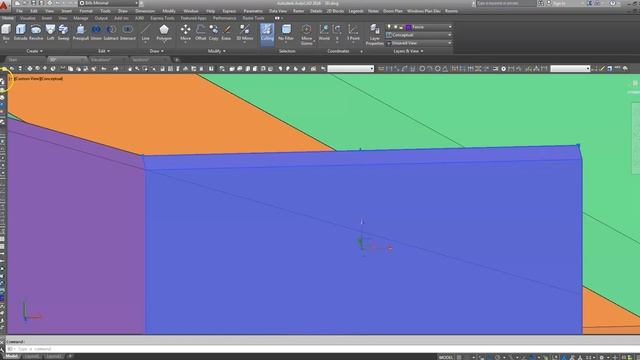Image resolution: width=640 pixels, height=360 pixels.
Task: Open the Window menu
Action: click(x=191, y=11)
